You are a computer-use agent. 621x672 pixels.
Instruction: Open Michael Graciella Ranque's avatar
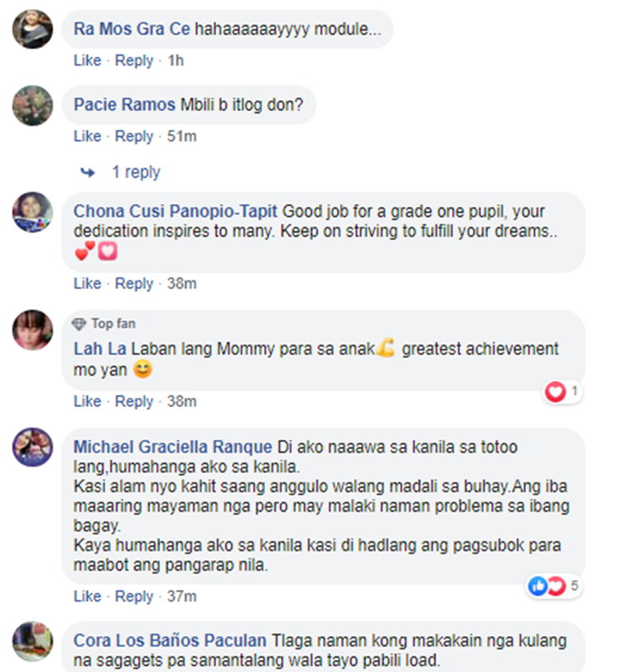point(32,447)
